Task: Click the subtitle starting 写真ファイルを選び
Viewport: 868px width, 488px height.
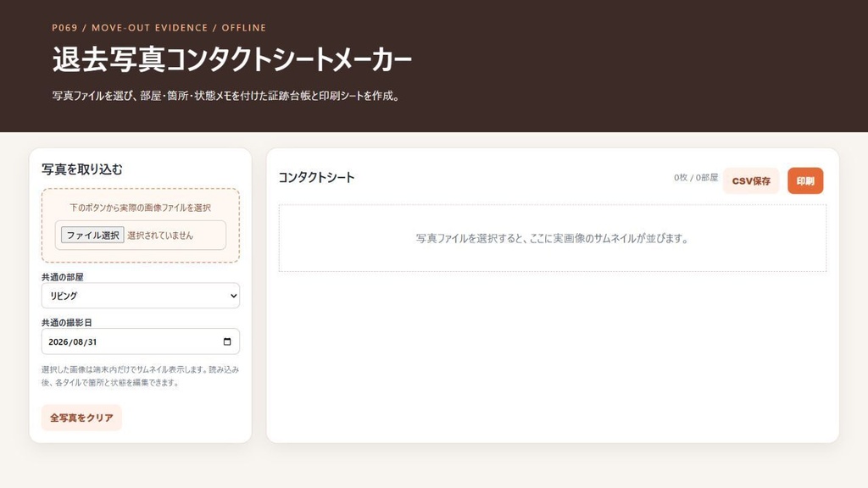Action: 225,96
